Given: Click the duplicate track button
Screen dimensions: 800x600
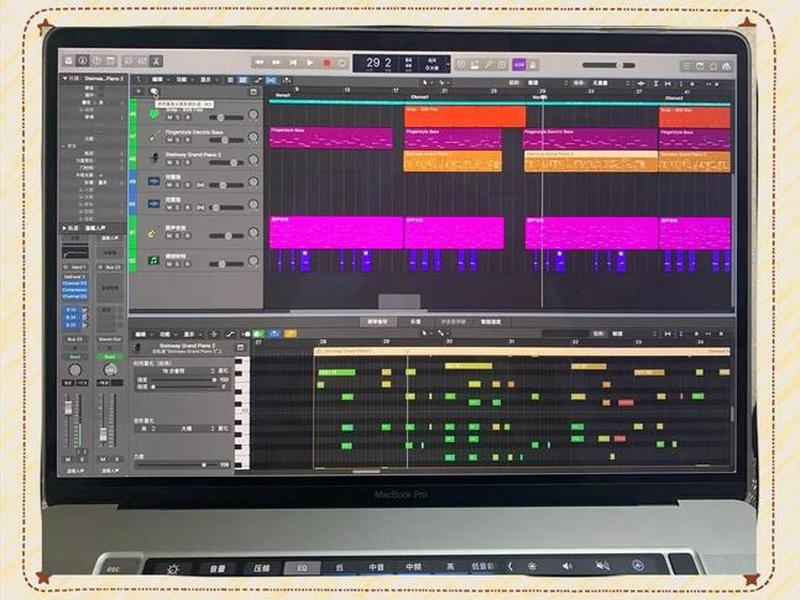Looking at the screenshot, I should (x=154, y=92).
